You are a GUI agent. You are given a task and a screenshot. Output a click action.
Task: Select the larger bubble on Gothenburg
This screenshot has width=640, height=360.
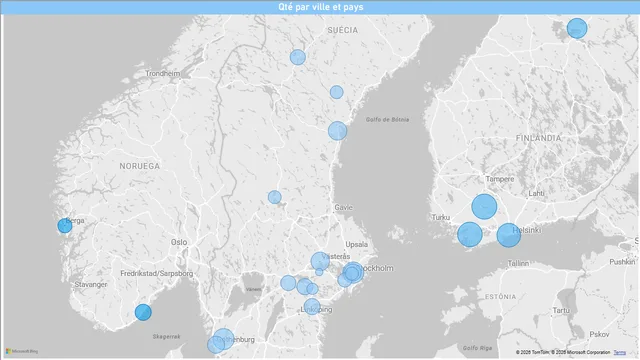(x=224, y=338)
